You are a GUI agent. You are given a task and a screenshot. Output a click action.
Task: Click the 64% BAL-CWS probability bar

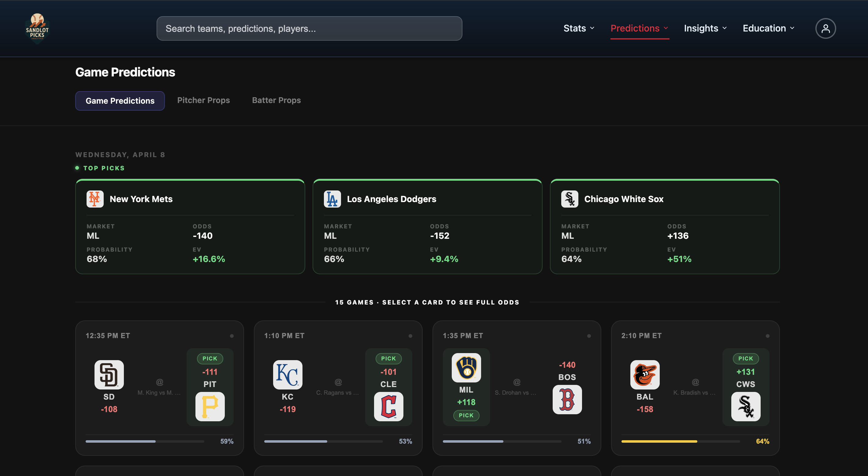[x=680, y=441]
